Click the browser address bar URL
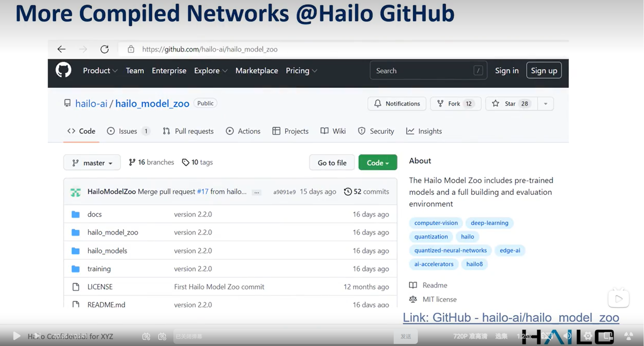 coord(210,49)
